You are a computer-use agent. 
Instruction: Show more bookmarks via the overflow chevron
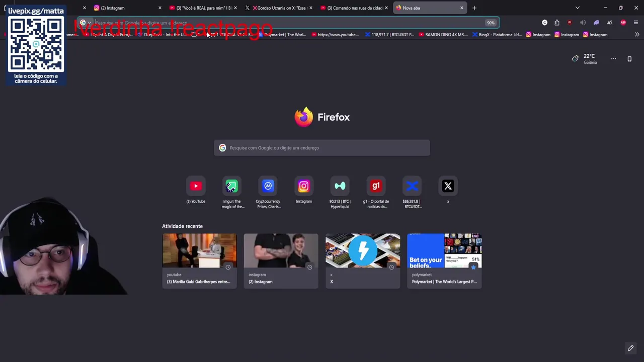637,35
